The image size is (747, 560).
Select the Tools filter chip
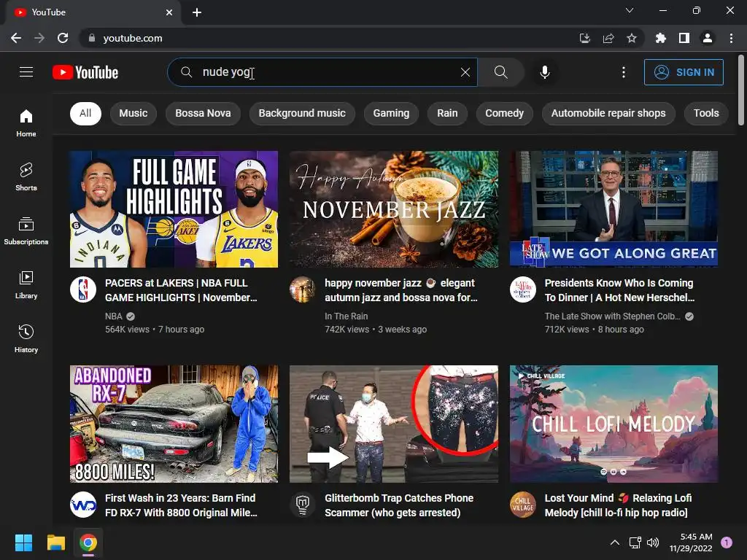click(x=706, y=113)
